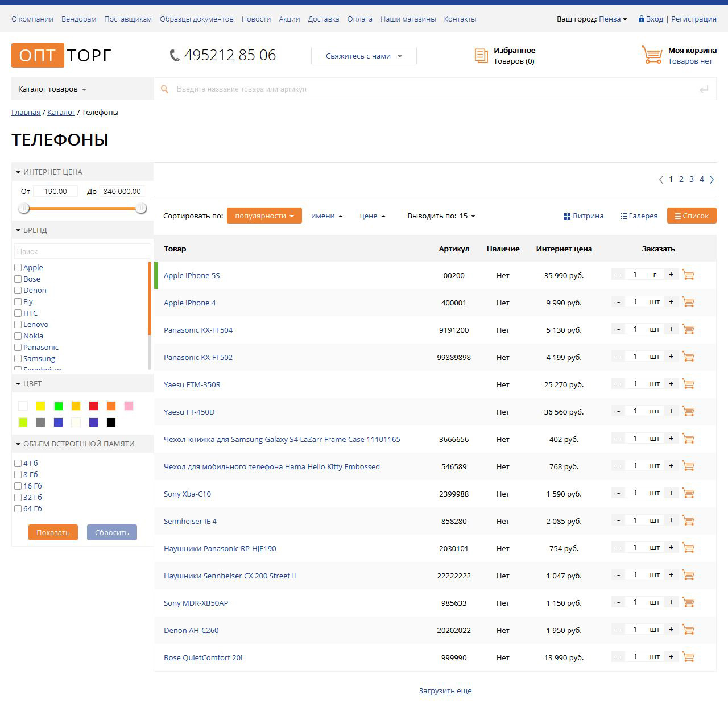Open the Каталог товаров dropdown
The height and width of the screenshot is (728, 728).
tap(52, 89)
